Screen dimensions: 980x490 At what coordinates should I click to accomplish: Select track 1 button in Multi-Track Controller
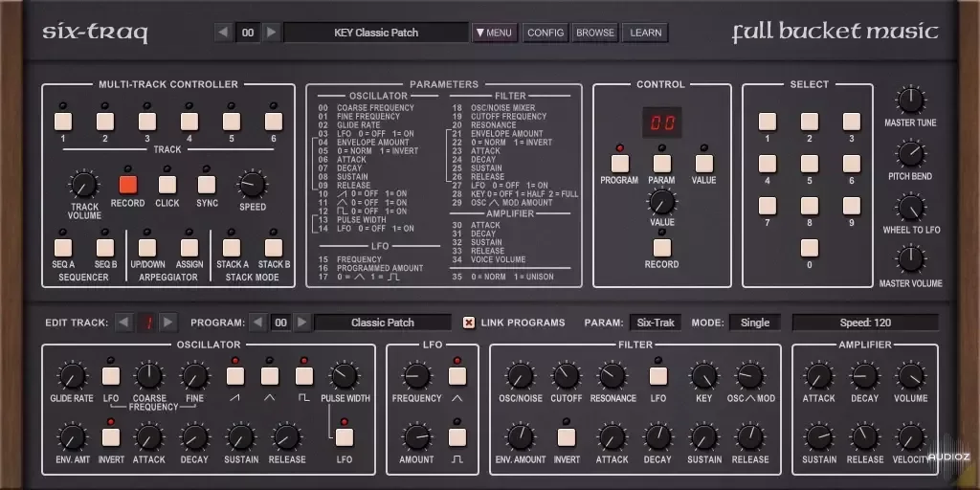pos(63,122)
